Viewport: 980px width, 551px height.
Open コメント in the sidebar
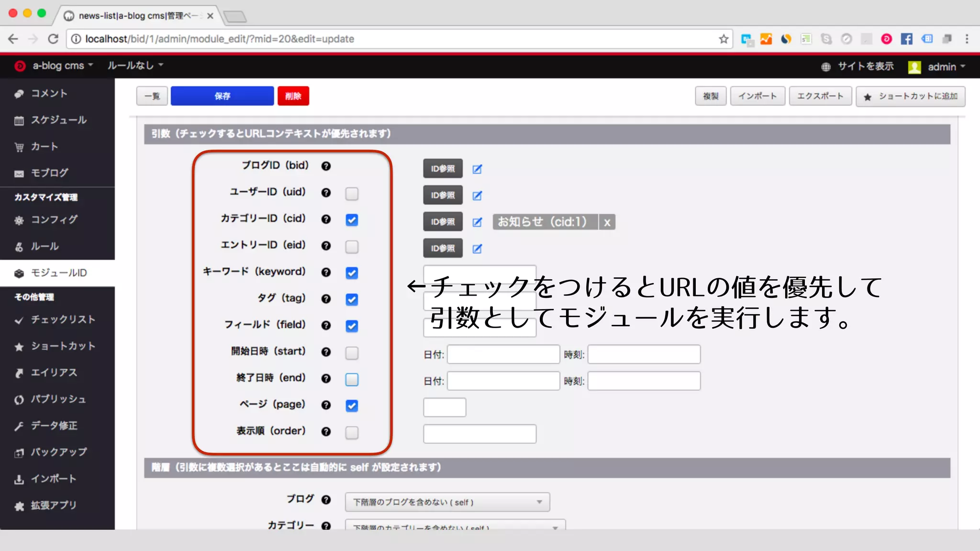[x=57, y=94]
